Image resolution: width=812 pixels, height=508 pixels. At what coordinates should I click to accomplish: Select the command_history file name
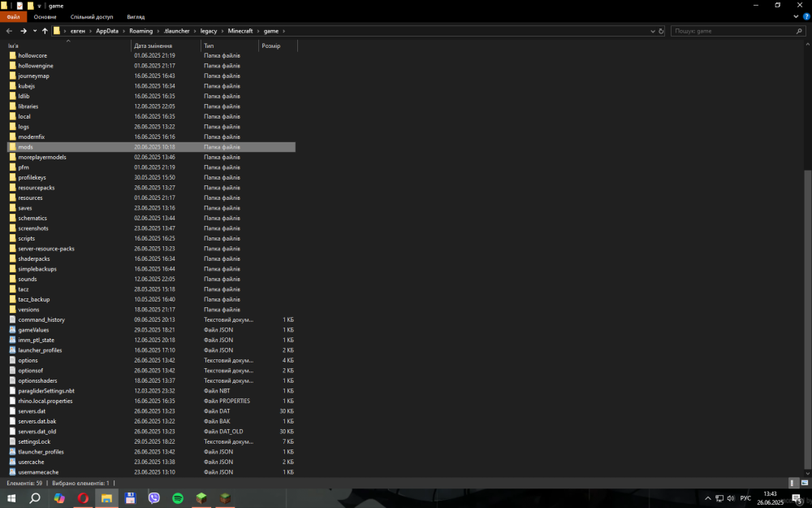[x=41, y=319]
